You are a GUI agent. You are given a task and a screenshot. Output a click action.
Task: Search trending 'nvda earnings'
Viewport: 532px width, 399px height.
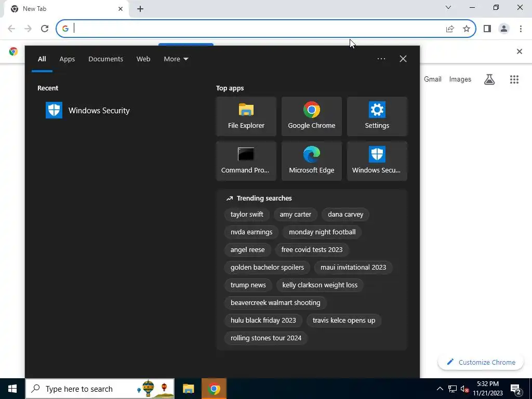point(251,232)
